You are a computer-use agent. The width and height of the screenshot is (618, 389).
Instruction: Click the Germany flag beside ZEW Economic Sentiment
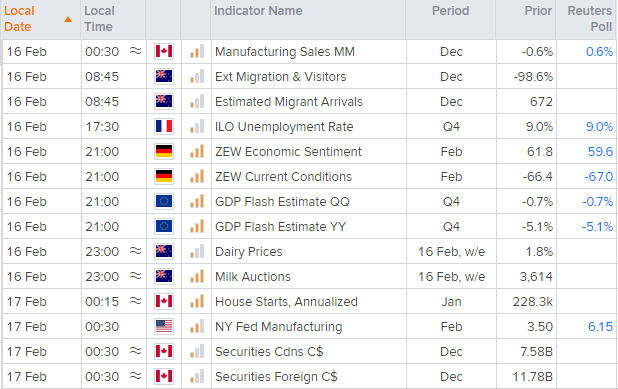(164, 151)
